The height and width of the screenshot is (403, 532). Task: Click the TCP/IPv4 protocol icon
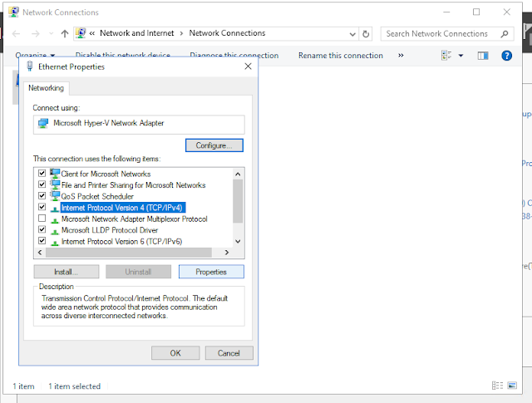click(54, 209)
